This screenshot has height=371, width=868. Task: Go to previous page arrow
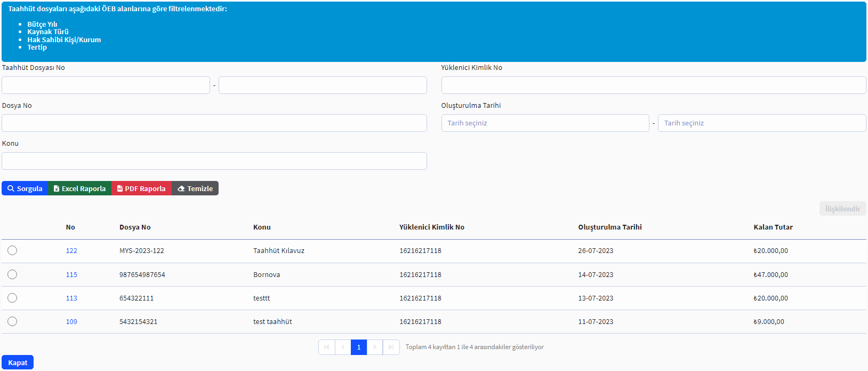pyautogui.click(x=343, y=347)
